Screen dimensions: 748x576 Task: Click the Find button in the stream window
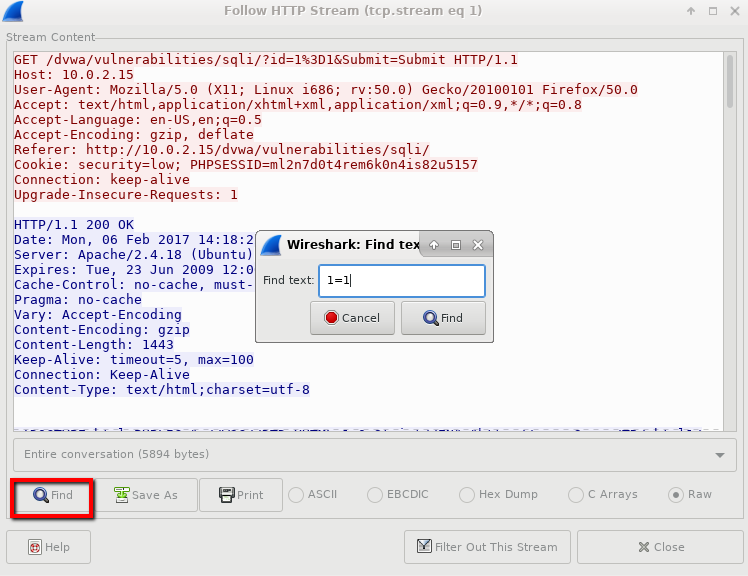[x=52, y=495]
